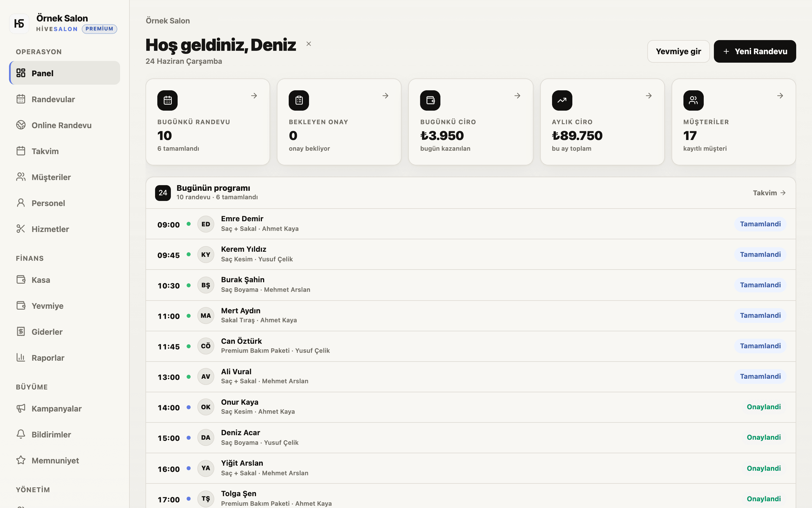
Task: Click the Bugünkü Ciro wallet icon
Action: point(430,100)
